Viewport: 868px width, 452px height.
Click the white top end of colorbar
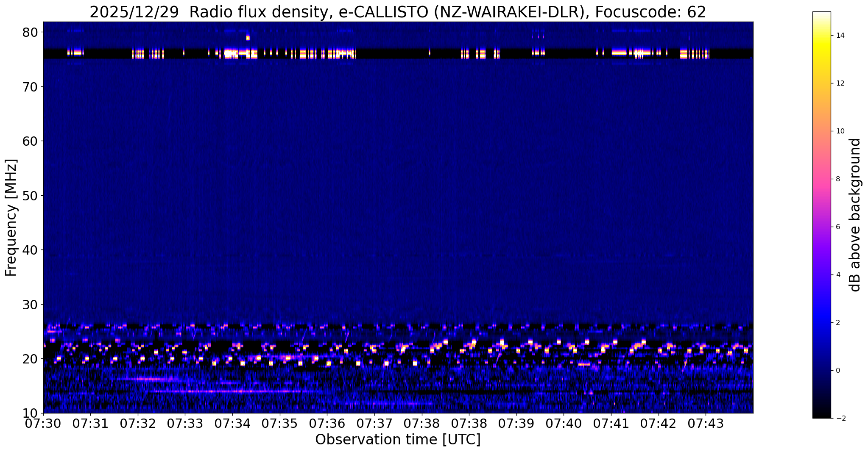coord(821,14)
